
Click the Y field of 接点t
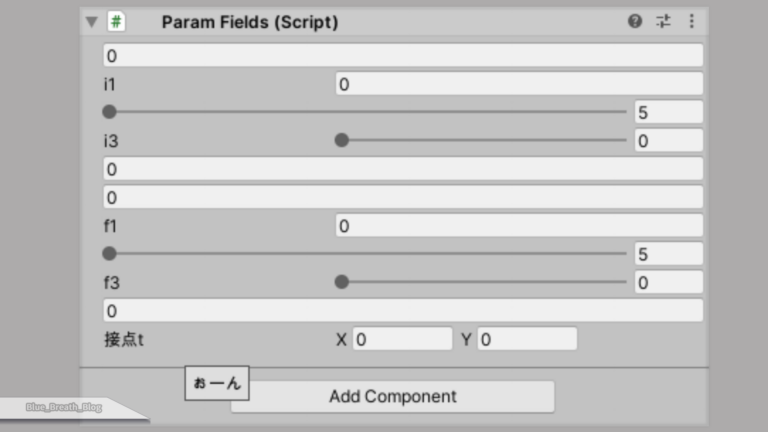[x=527, y=339]
